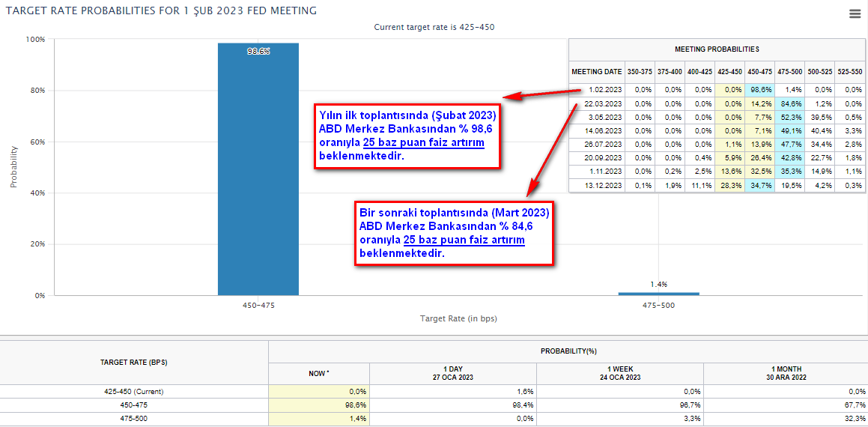Click the 60% y-axis tick label
This screenshot has width=868, height=427.
(x=37, y=142)
